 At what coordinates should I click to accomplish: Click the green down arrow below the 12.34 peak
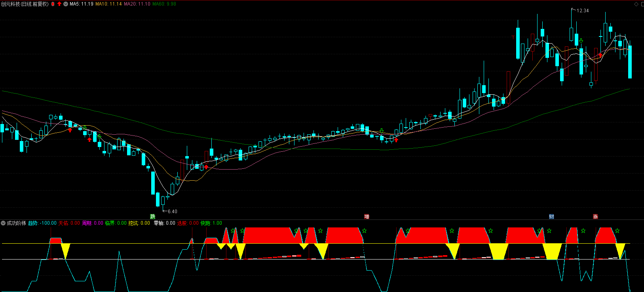pyautogui.click(x=581, y=41)
